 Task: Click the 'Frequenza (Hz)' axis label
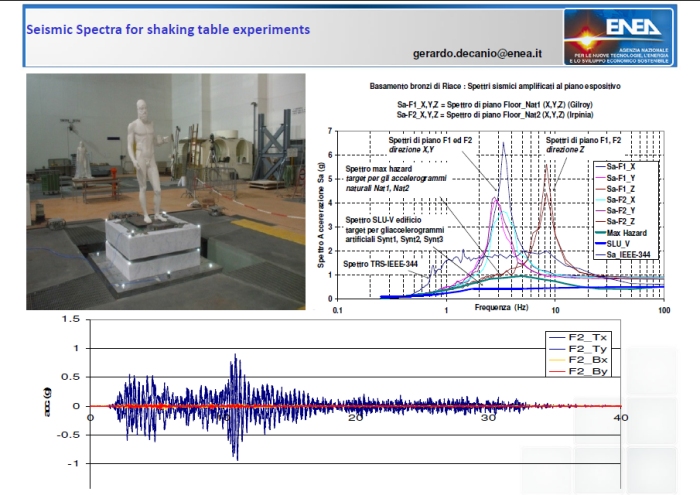click(499, 312)
